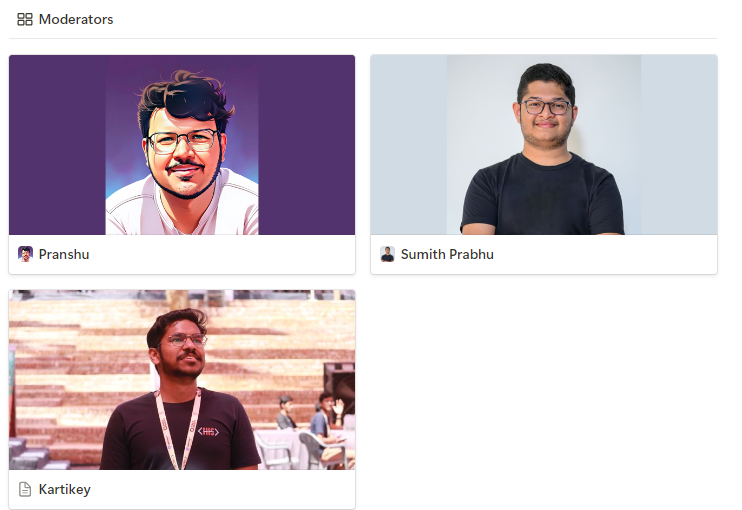Click Pranshu's illustrated portrait cover image

click(x=182, y=145)
